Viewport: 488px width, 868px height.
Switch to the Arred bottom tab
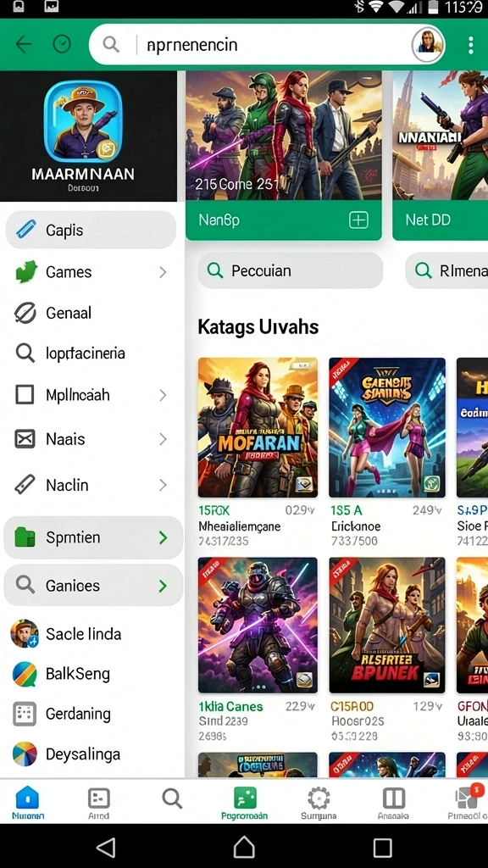click(99, 804)
